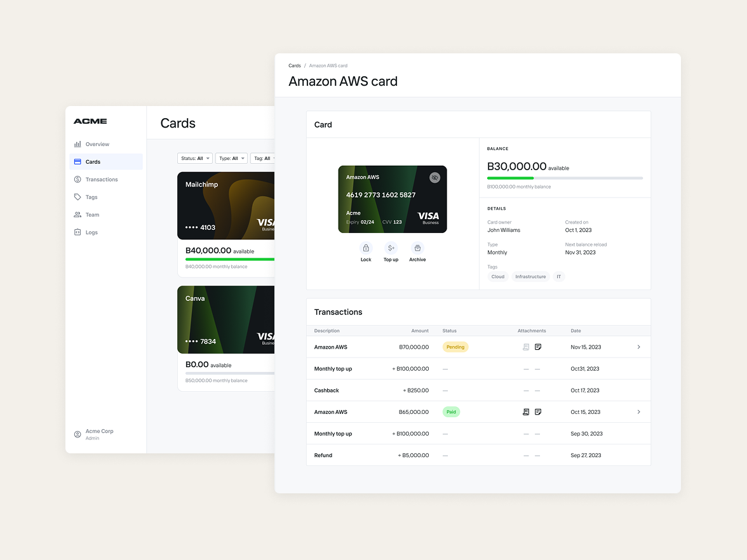This screenshot has width=747, height=560.
Task: Open Logs from the sidebar
Action: tap(105, 232)
